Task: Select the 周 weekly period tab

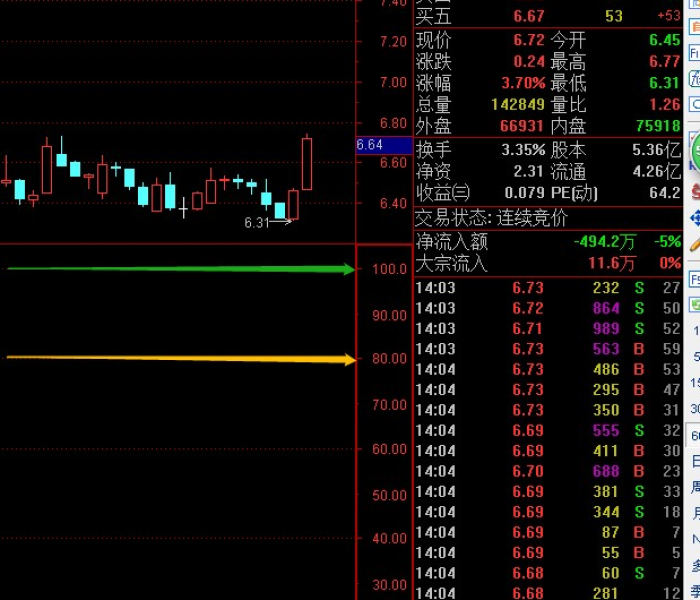Action: [x=695, y=487]
